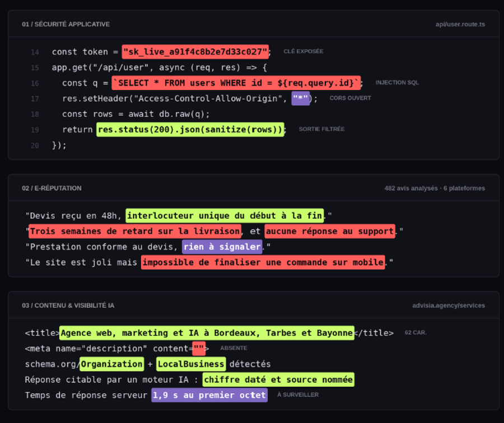Click the purple "1,9 s au premier octet" highlight
The image size is (504, 423).
click(x=209, y=395)
